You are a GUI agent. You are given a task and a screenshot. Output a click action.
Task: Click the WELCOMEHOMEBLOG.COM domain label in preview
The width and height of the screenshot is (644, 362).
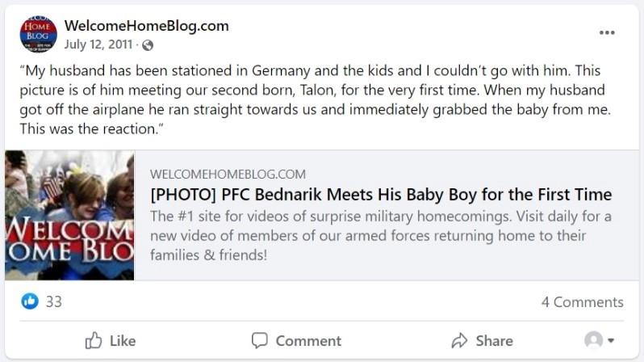pos(228,174)
